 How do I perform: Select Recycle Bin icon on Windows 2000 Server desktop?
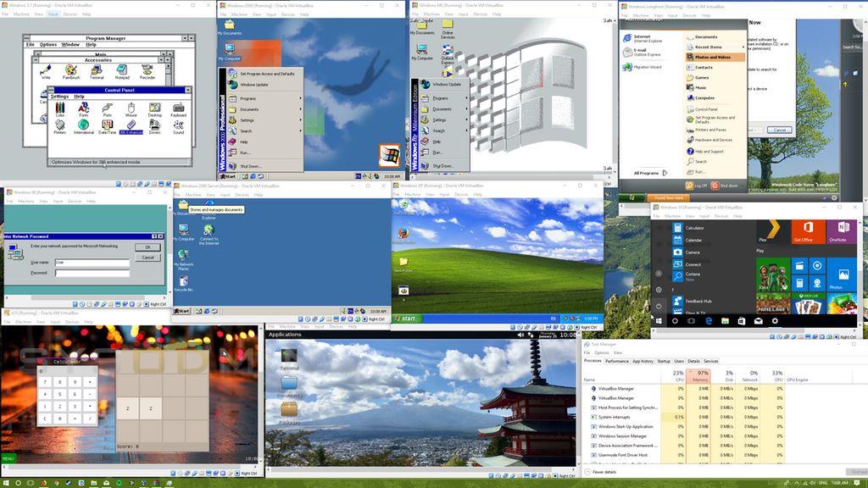(x=183, y=284)
